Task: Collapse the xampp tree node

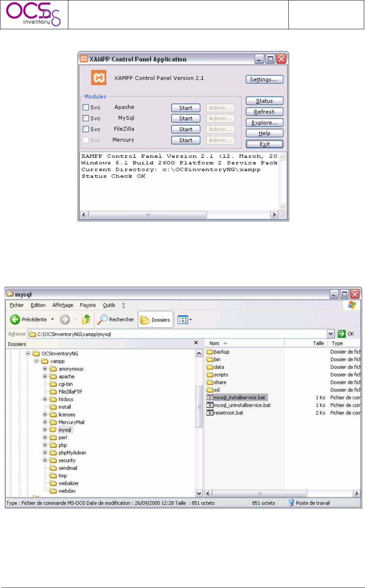Action: (x=36, y=361)
